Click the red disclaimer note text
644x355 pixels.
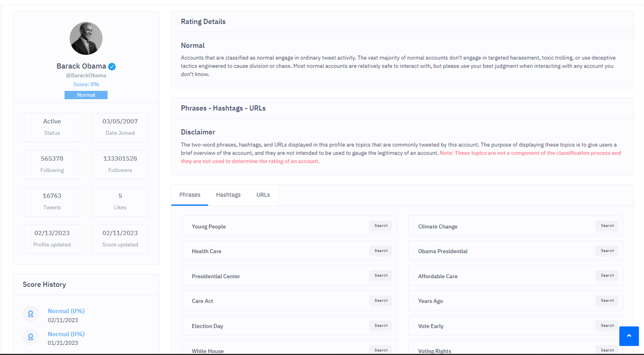(401, 157)
